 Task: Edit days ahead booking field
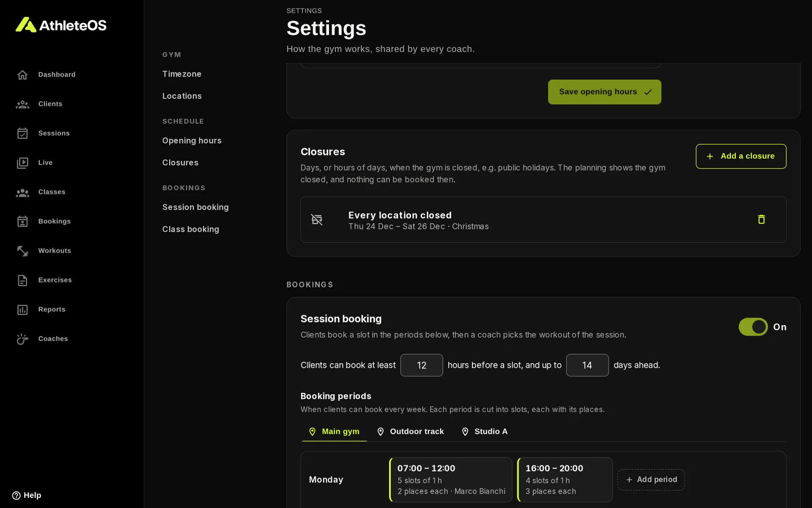[587, 365]
